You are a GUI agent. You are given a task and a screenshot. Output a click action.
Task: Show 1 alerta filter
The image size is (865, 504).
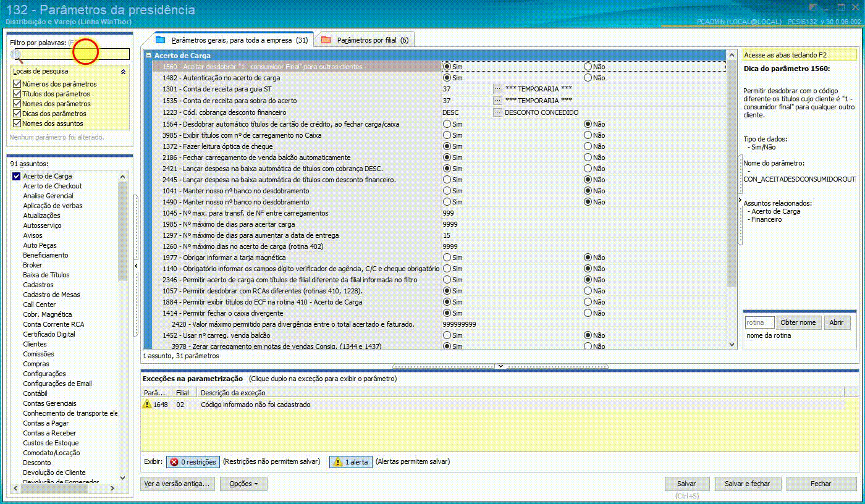pyautogui.click(x=351, y=462)
